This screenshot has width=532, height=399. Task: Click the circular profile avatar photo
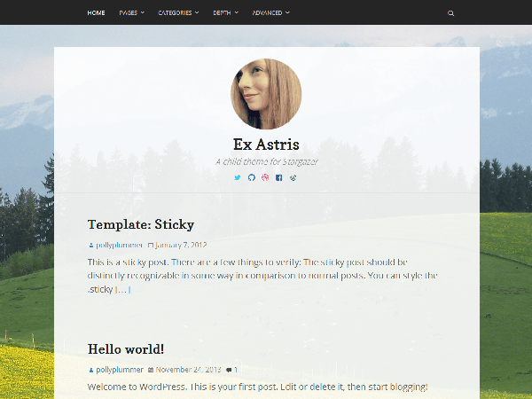click(x=266, y=94)
